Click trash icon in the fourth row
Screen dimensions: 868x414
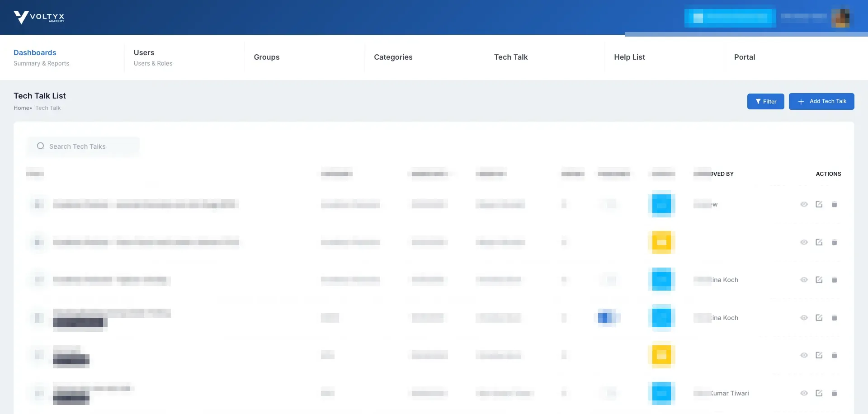835,318
